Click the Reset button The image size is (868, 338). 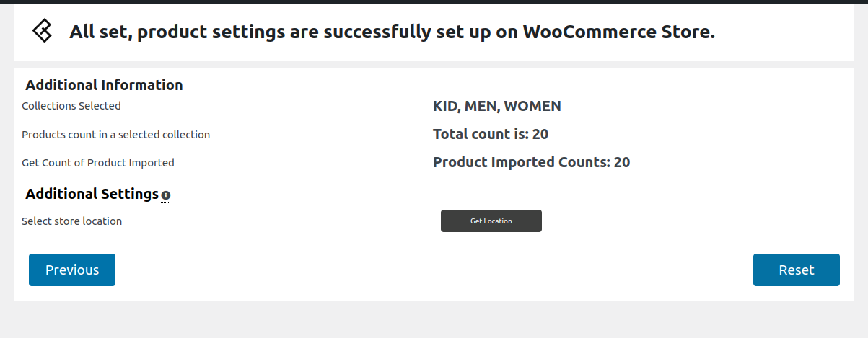[796, 270]
